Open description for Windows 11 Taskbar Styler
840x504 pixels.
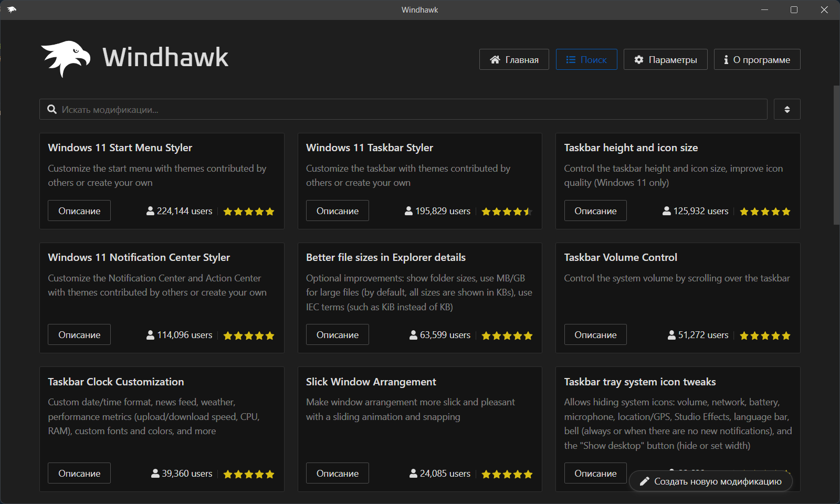click(x=338, y=211)
